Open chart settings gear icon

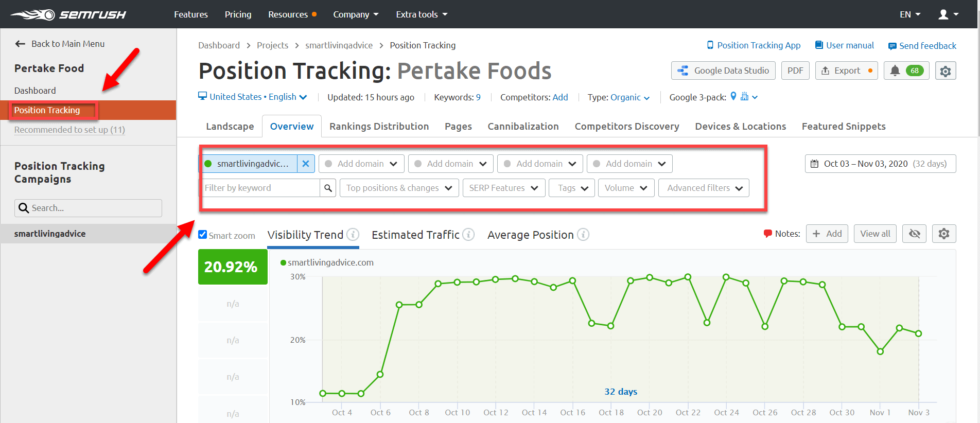coord(944,234)
